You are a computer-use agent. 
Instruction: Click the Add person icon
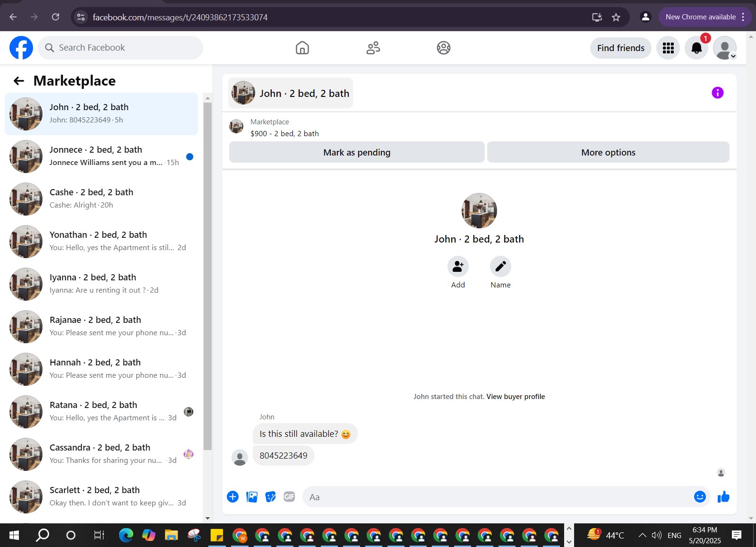pyautogui.click(x=458, y=267)
